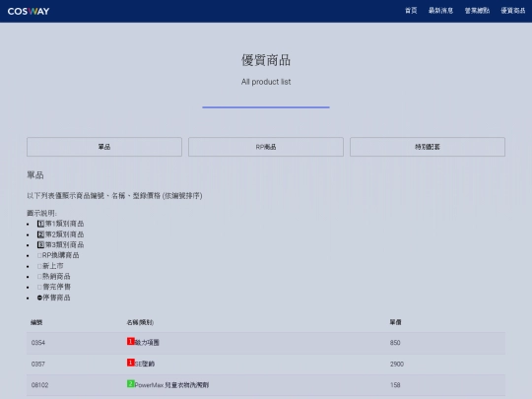Click the 單價 column header
The height and width of the screenshot is (399, 532).
click(395, 322)
